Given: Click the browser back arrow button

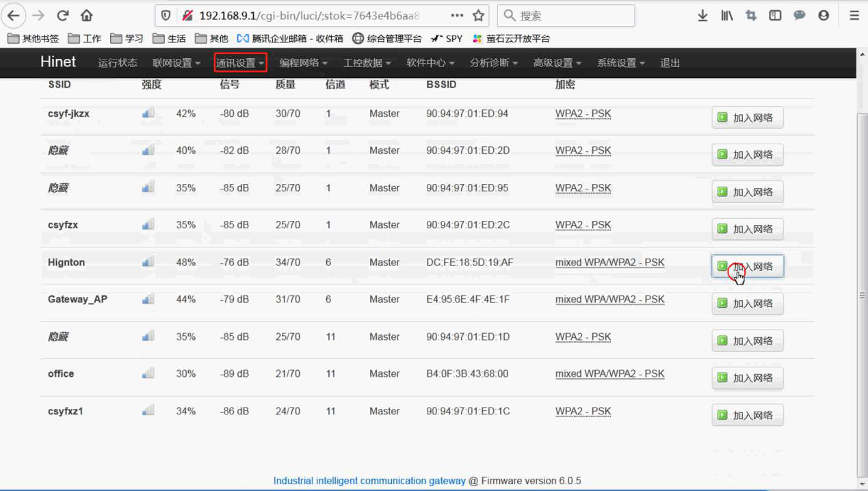Looking at the screenshot, I should 14,15.
